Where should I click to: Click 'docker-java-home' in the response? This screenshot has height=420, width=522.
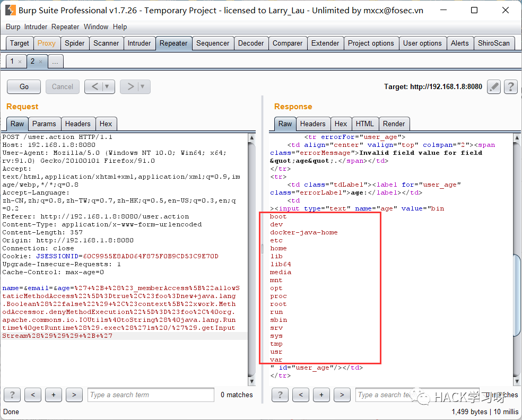(303, 232)
